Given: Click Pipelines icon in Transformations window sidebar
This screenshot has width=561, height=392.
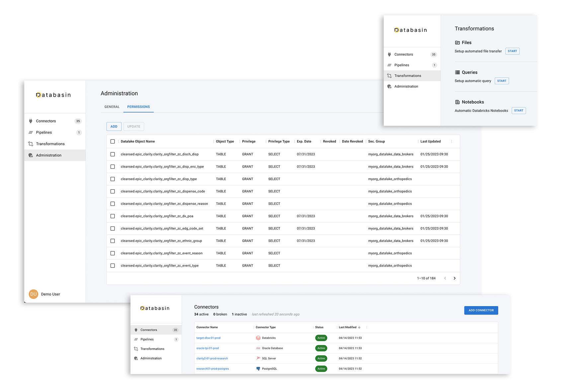Looking at the screenshot, I should click(389, 65).
